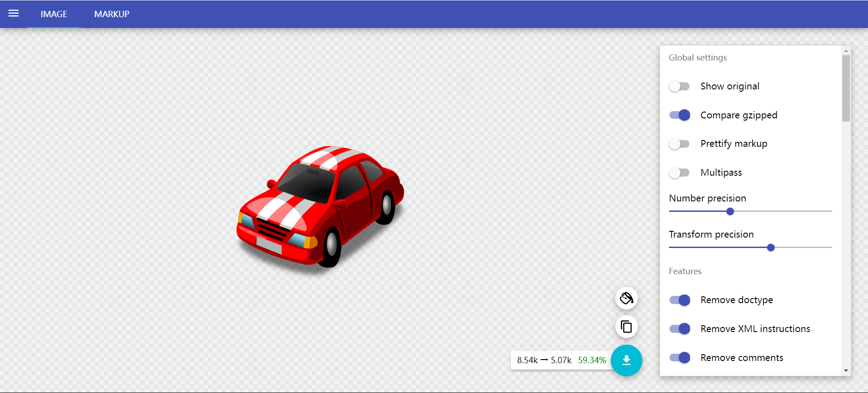
Task: Click the settings panel scroll up arrow
Action: 846,51
